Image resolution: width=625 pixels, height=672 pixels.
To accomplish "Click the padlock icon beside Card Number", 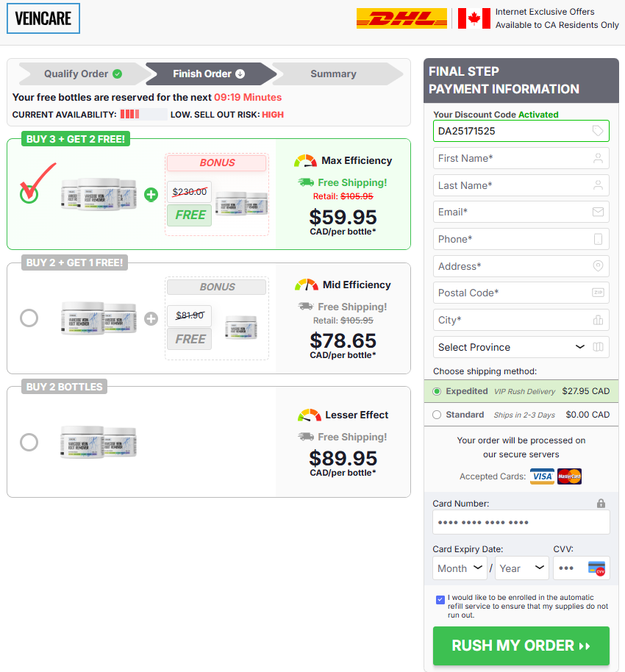I will 601,504.
